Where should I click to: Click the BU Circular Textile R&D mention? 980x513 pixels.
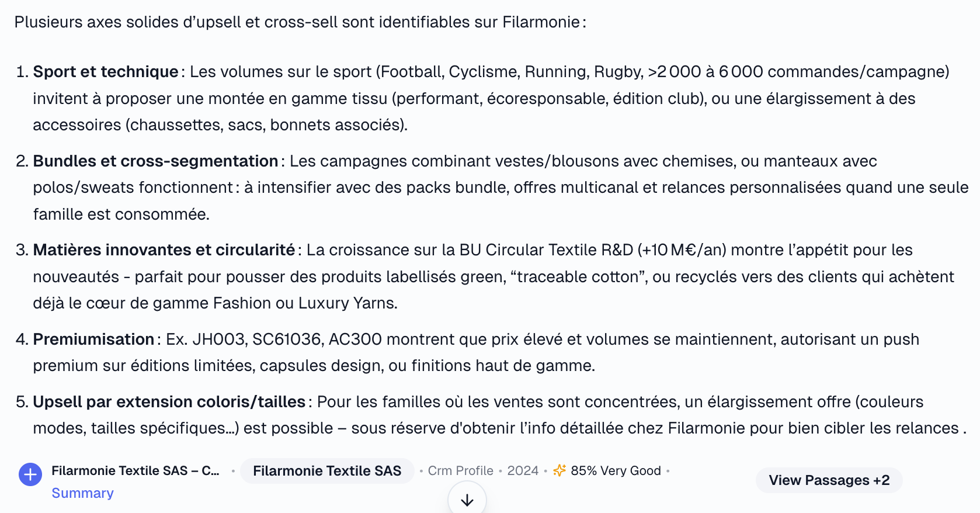[x=546, y=250]
